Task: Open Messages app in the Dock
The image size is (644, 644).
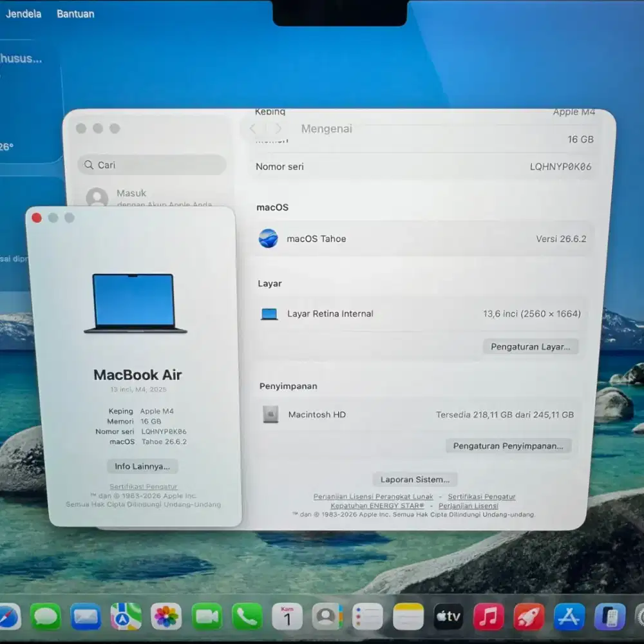Action: pos(46,617)
